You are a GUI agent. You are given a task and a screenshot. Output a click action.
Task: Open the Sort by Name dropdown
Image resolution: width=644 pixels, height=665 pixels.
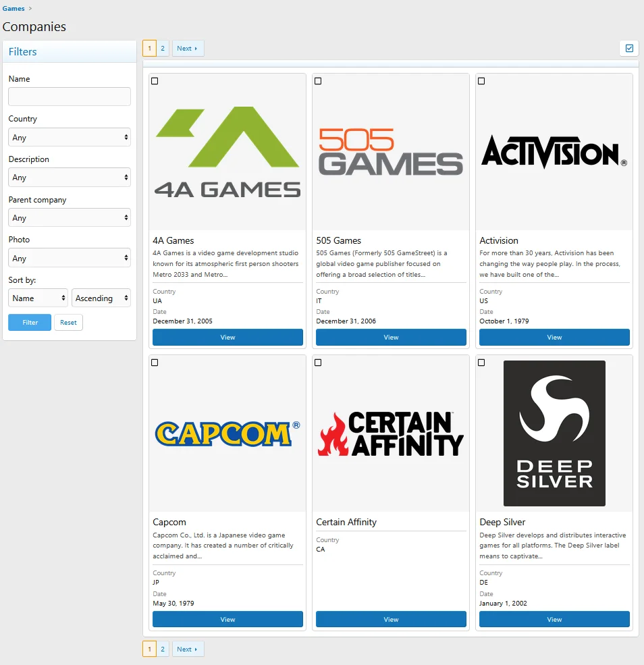(38, 298)
